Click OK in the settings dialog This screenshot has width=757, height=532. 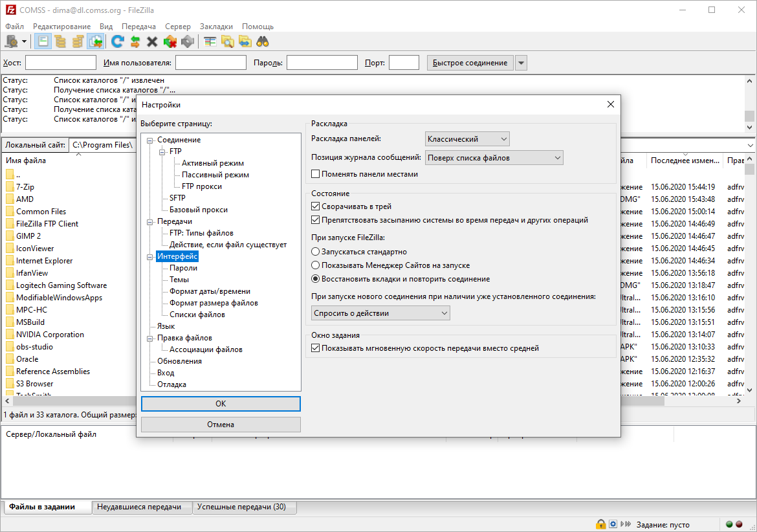coord(221,404)
